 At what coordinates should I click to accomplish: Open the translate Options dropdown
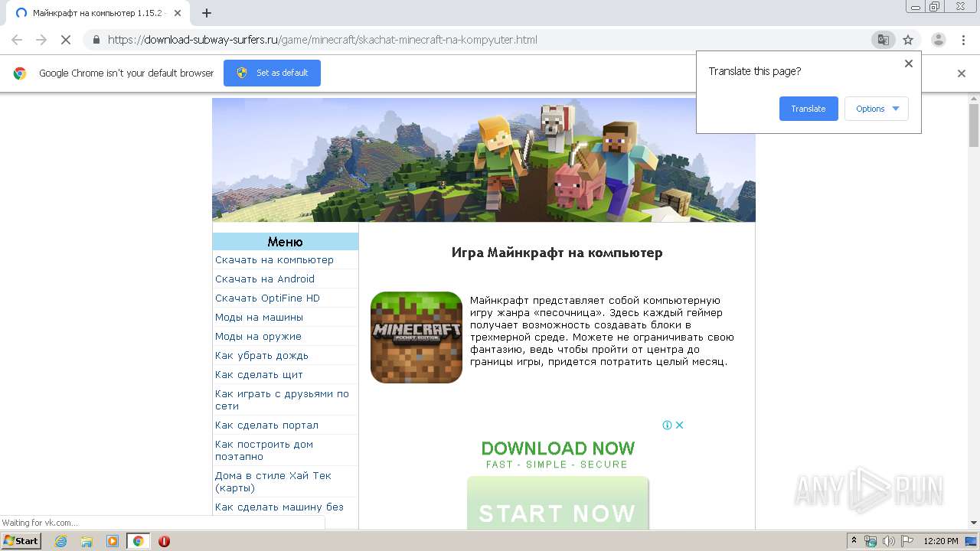pyautogui.click(x=877, y=109)
